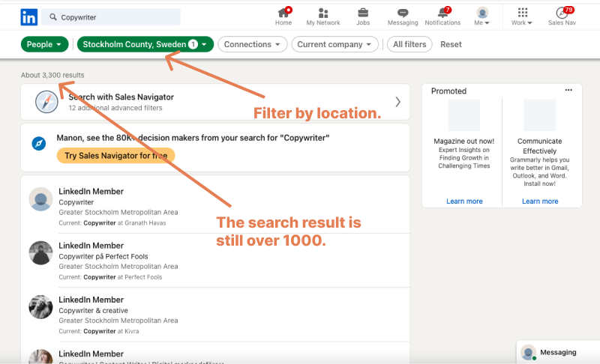
Task: Open the Messaging overlay bar at bottom
Action: point(558,352)
